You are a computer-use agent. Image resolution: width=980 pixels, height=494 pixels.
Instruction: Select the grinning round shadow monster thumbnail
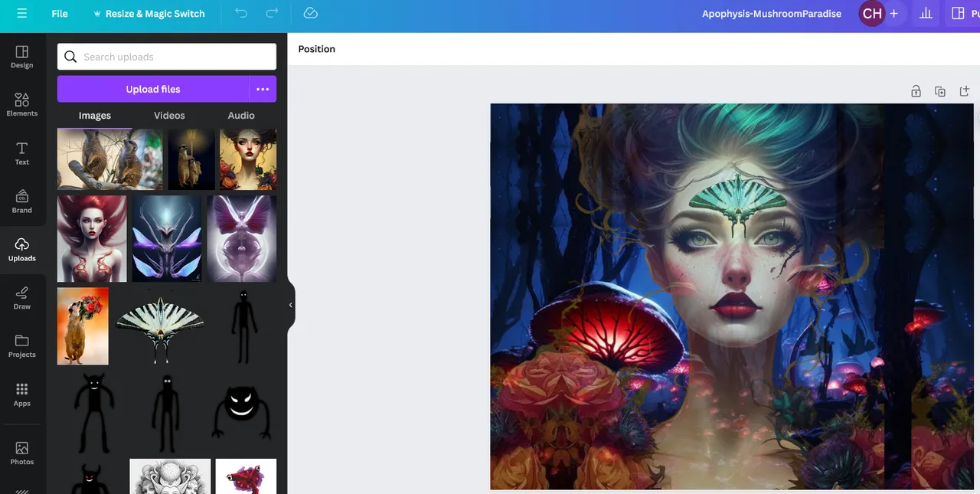[x=241, y=412]
